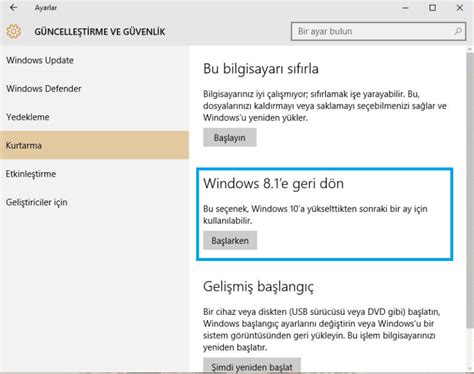Image resolution: width=474 pixels, height=374 pixels.
Task: Click 'GÜNCELLEŞTİRME VE GÜVENLİK' title
Action: 100,32
